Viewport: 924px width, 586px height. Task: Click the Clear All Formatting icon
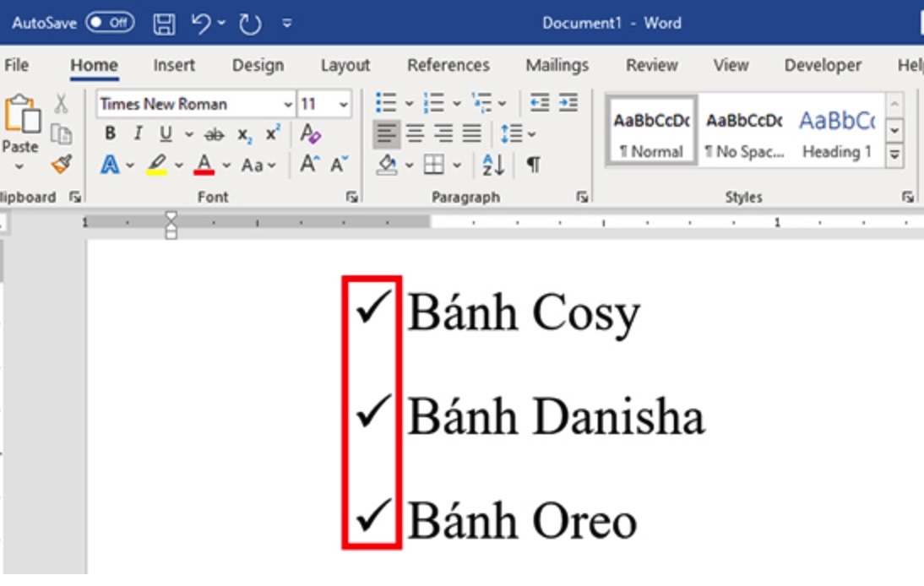tap(310, 134)
